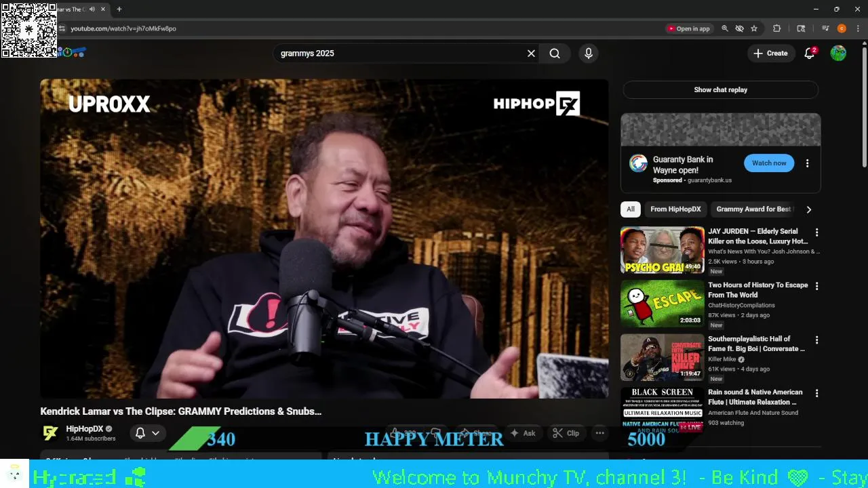Open the YouTube account avatar menu
This screenshot has width=868, height=488.
[x=838, y=54]
